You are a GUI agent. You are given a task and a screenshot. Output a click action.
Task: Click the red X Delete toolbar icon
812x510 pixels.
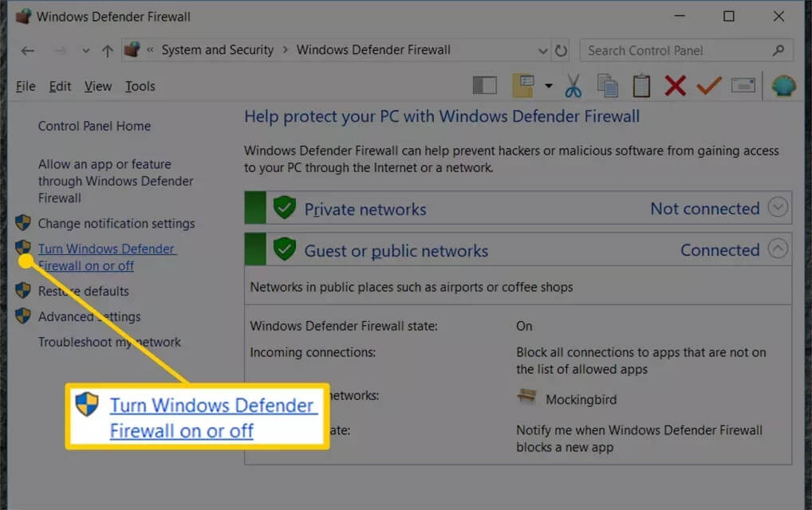coord(675,85)
